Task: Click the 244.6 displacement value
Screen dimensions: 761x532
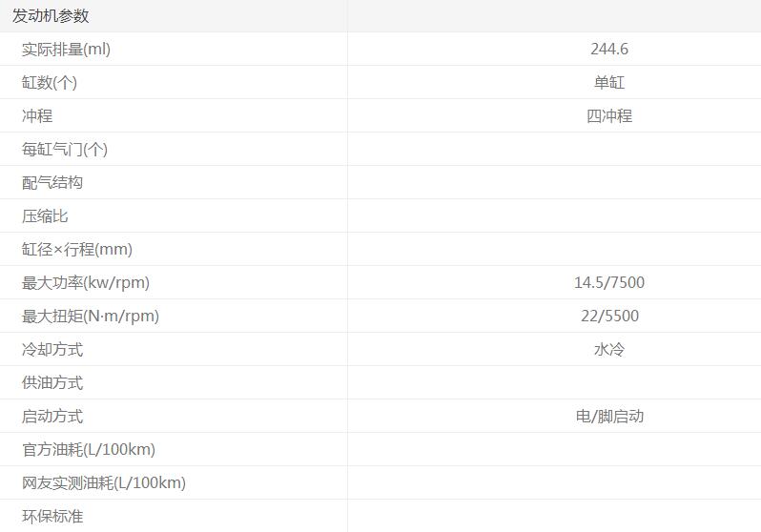Action: [609, 50]
